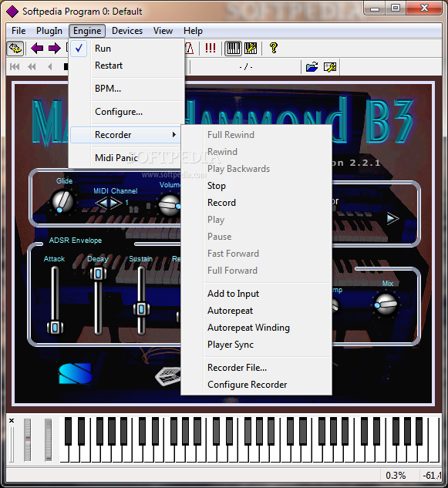This screenshot has height=488, width=448.
Task: Click the Sustain slider handle
Action: 141,309
